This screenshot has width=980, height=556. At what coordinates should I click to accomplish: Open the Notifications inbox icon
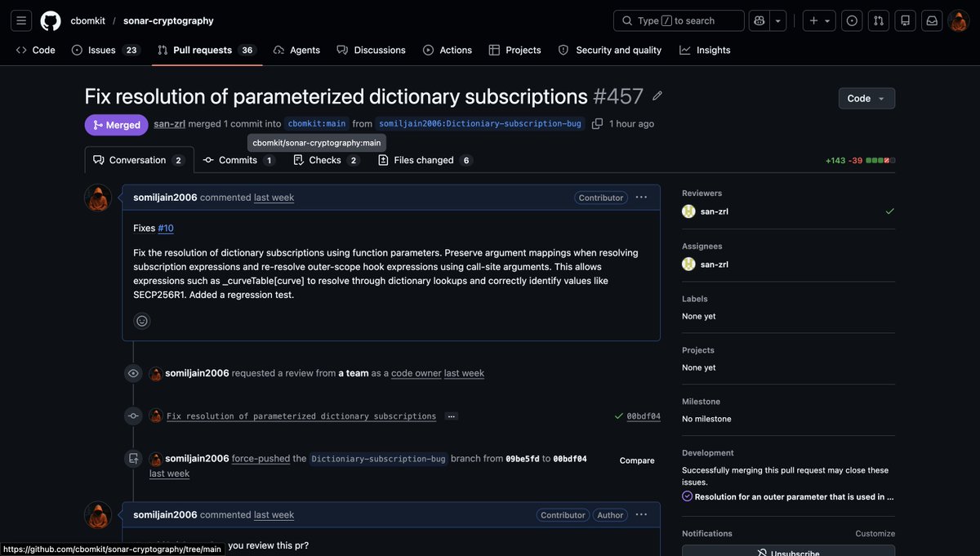(x=931, y=20)
